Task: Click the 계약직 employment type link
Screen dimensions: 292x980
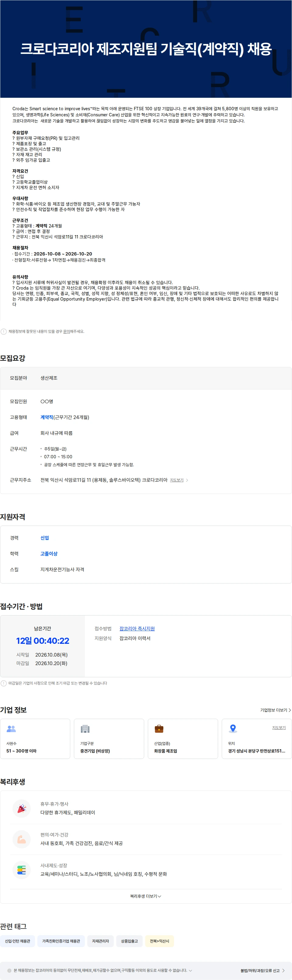Action: click(46, 417)
